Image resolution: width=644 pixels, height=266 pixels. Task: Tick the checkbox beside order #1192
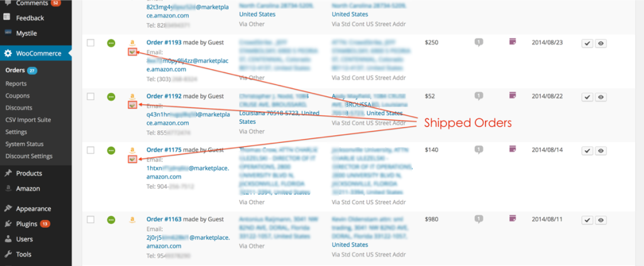click(x=91, y=96)
